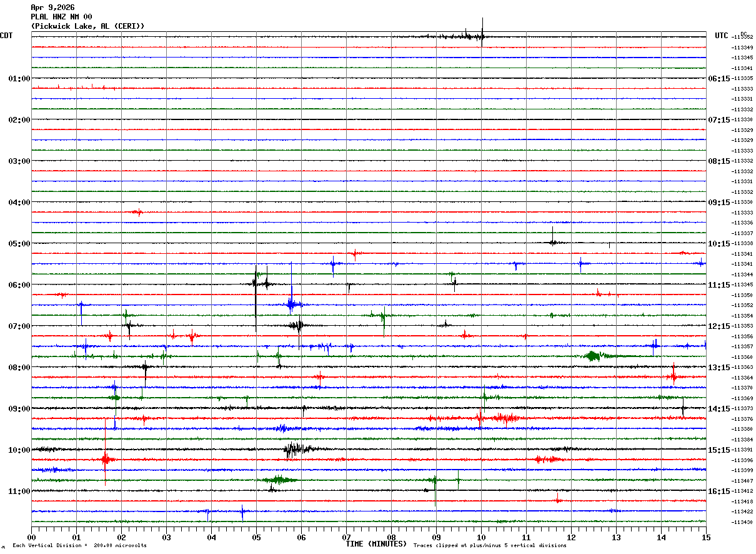Click the 'TIME (MINUTES)' axis title
Viewport: 756px width, 554px height.
coord(376,544)
